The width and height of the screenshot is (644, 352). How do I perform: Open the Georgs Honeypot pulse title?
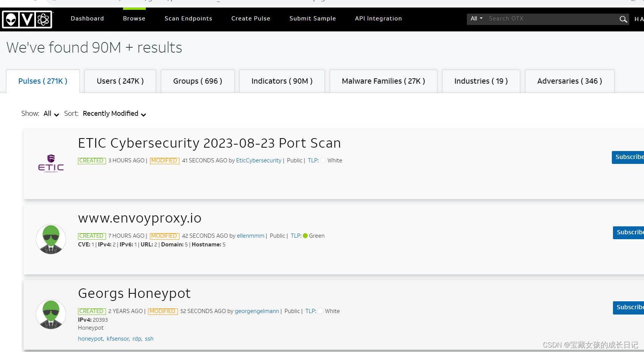pos(134,293)
